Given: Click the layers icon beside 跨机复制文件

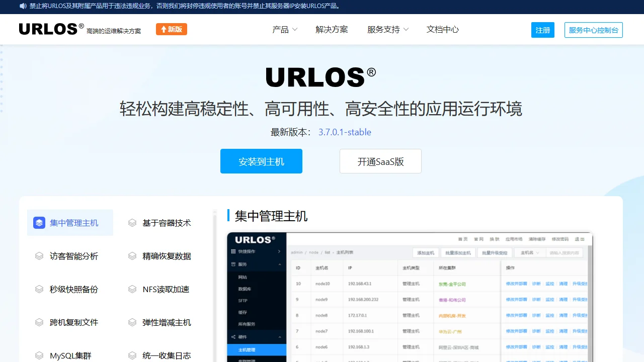Looking at the screenshot, I should (39, 322).
